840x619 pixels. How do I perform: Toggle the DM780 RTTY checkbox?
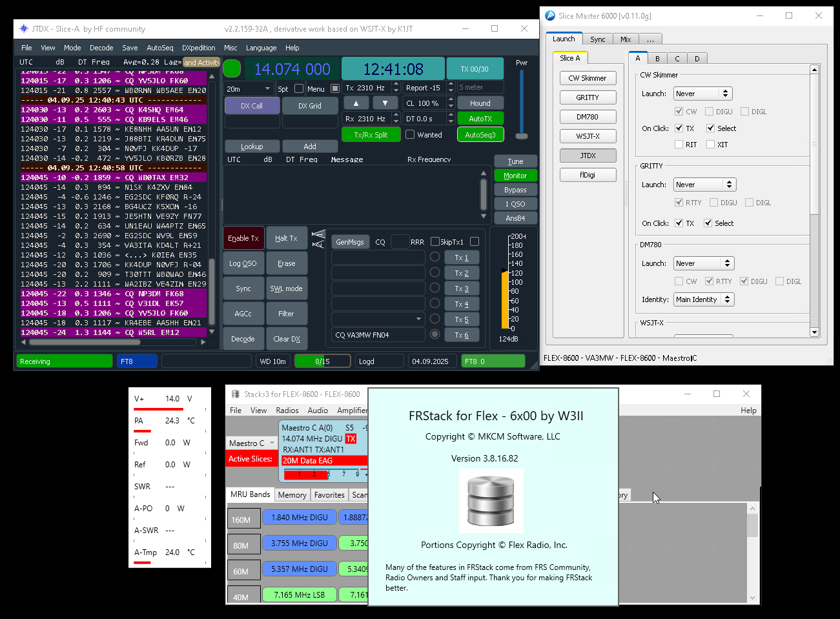(x=709, y=281)
